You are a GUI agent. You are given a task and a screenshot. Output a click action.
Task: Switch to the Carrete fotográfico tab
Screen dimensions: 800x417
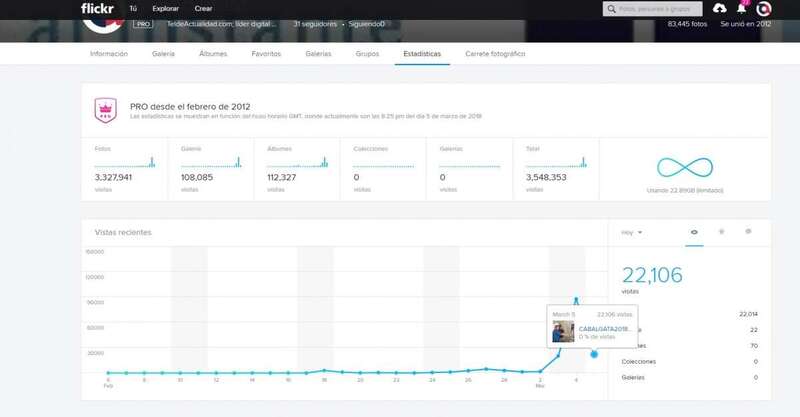coord(494,53)
